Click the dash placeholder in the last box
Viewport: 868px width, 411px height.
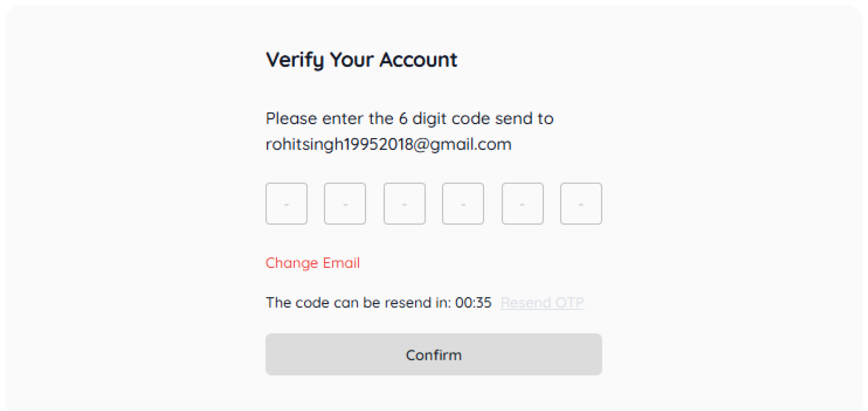(581, 205)
